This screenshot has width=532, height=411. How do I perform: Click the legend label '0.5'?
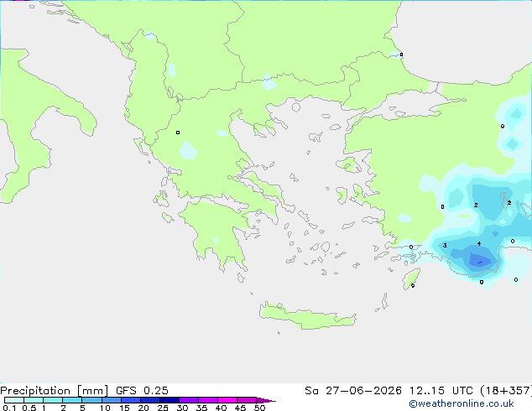(x=29, y=408)
